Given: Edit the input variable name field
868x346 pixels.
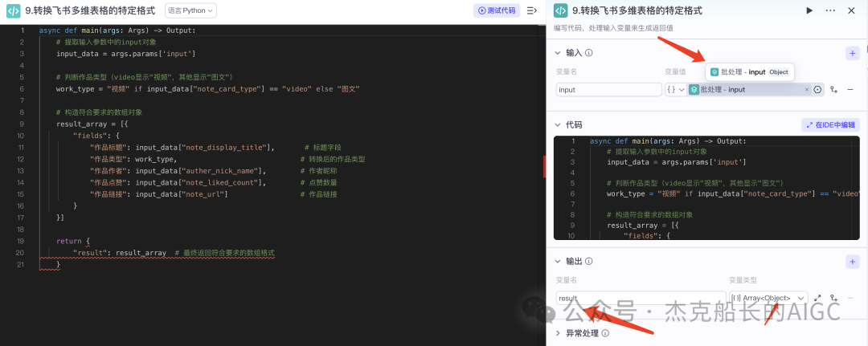Looking at the screenshot, I should click(x=609, y=90).
